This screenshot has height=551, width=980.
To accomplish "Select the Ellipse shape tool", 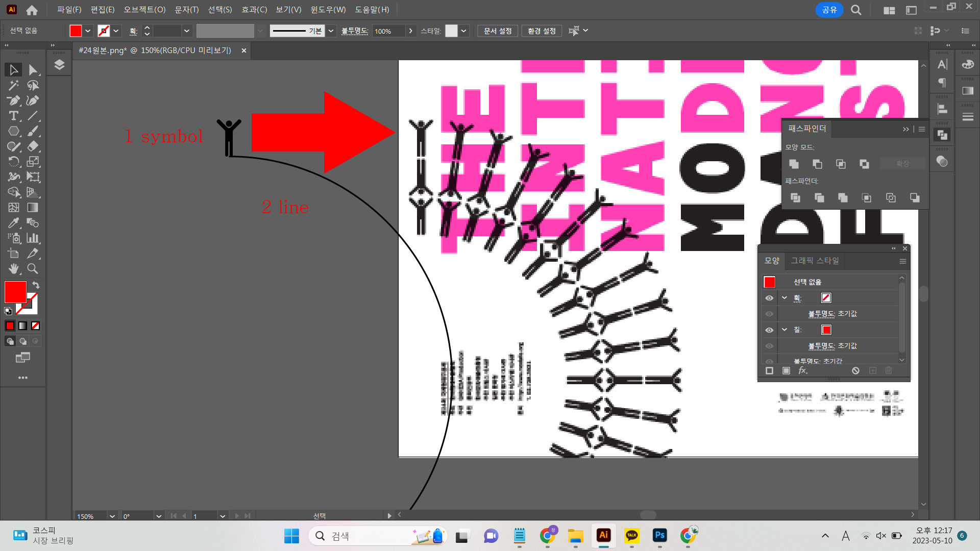I will coord(14,131).
